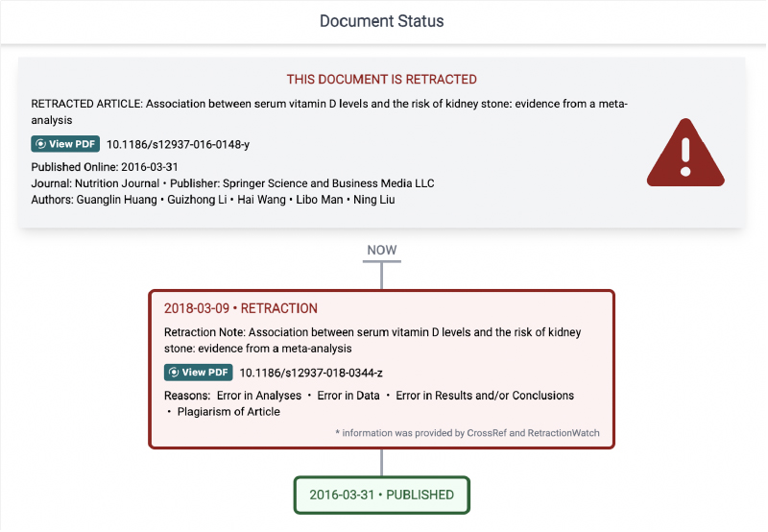This screenshot has width=768, height=532.
Task: Click THIS DOCUMENT IS RETRACTED banner text
Action: (x=381, y=80)
